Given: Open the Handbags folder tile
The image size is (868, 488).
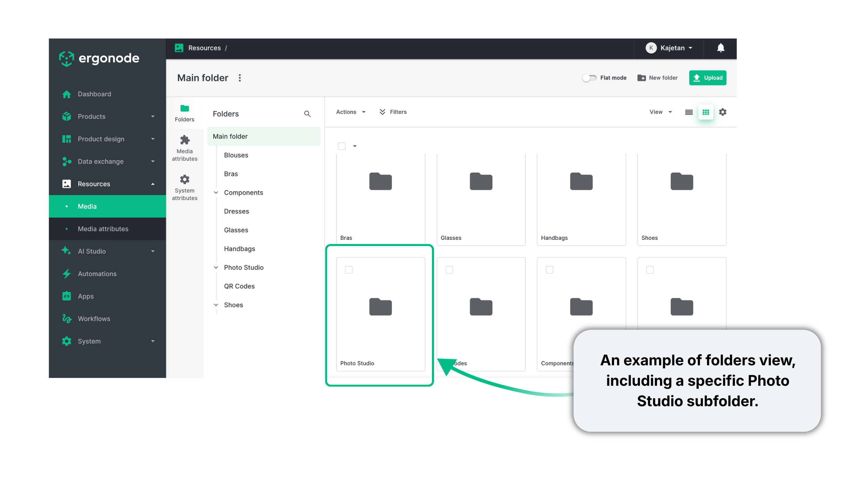Looking at the screenshot, I should click(x=581, y=199).
